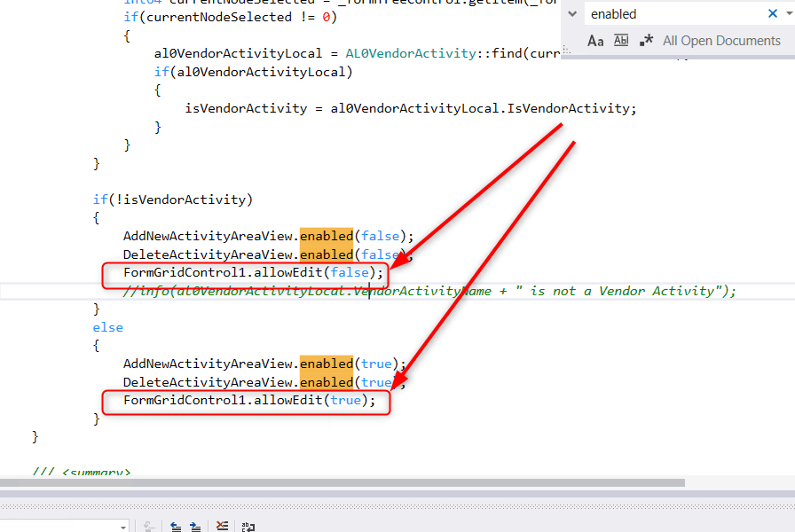The height and width of the screenshot is (532, 795).
Task: Expand find box to replace mode
Action: point(573,14)
